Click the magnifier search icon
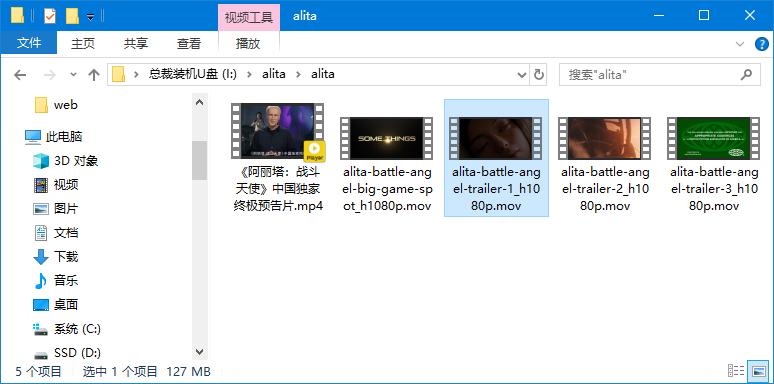The image size is (774, 384). (747, 75)
